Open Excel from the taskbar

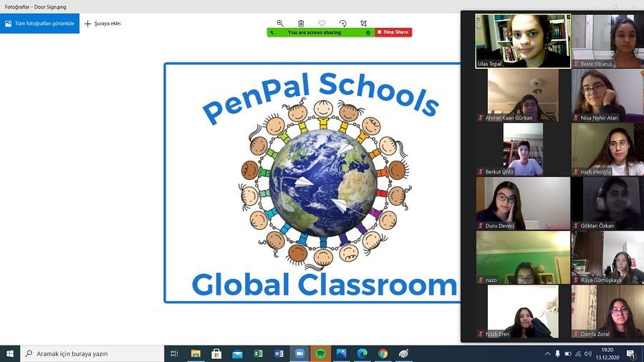point(258,353)
